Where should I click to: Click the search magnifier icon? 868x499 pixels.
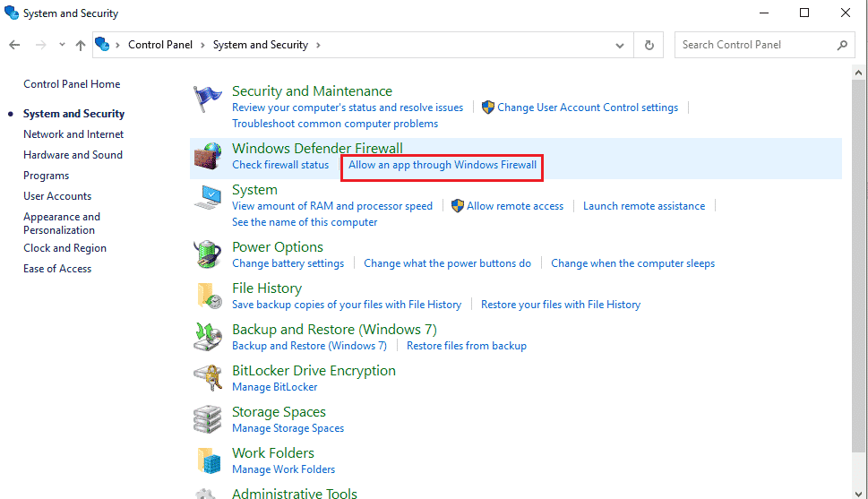[x=842, y=45]
